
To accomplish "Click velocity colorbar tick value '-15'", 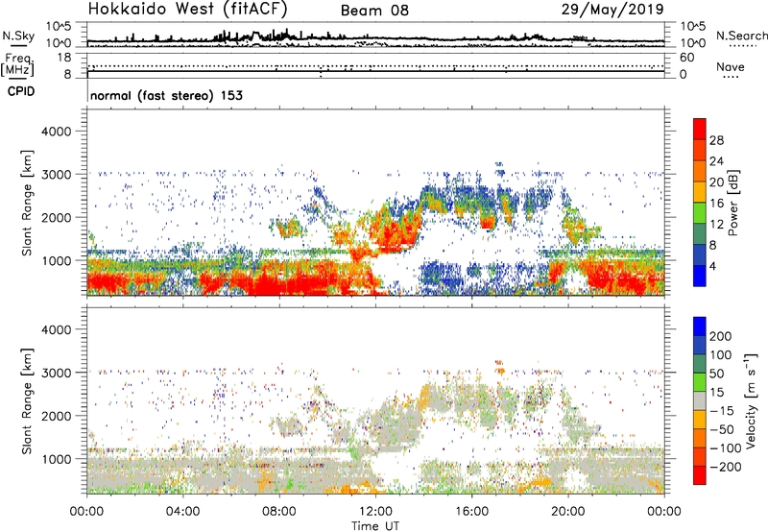I will 722,411.
